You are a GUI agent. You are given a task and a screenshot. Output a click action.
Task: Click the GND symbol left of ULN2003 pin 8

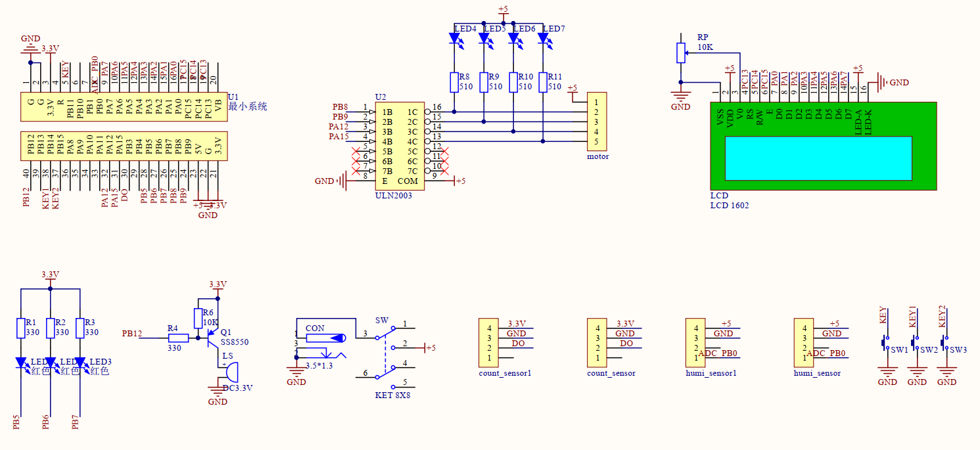[342, 181]
